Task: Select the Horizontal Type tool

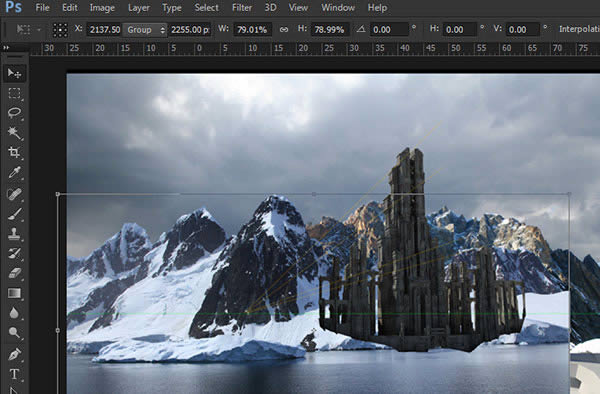Action: pyautogui.click(x=15, y=374)
